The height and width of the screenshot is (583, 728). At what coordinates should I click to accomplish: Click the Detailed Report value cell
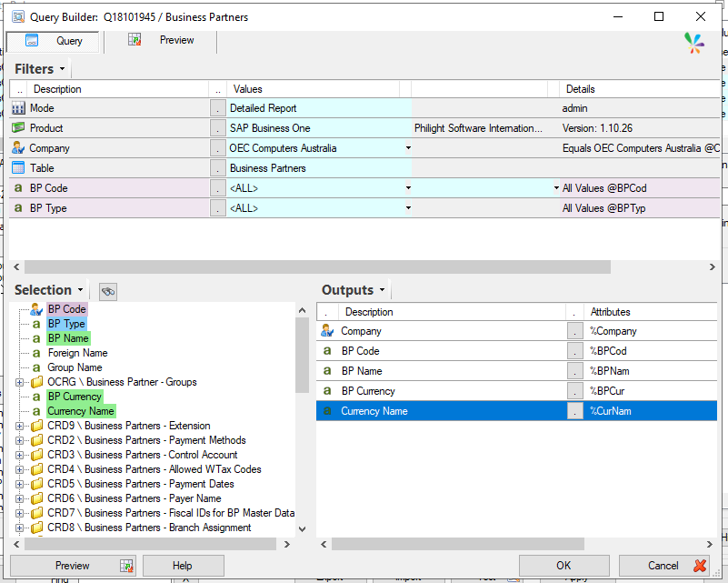click(x=319, y=108)
